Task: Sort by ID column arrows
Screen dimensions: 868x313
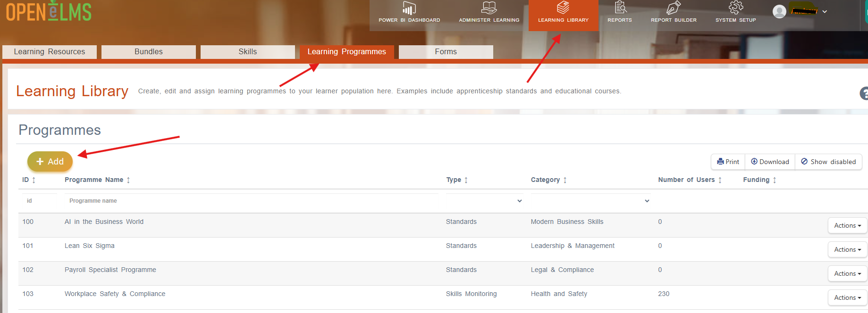Action: pos(34,180)
